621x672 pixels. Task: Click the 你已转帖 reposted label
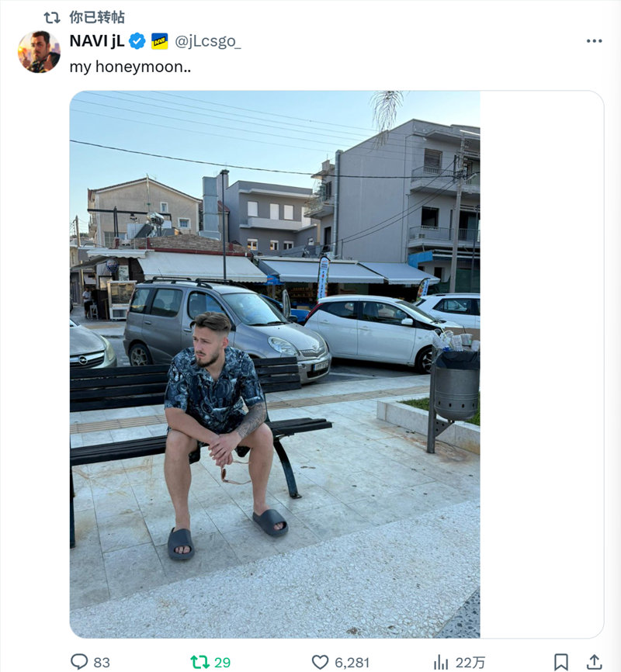coord(97,17)
